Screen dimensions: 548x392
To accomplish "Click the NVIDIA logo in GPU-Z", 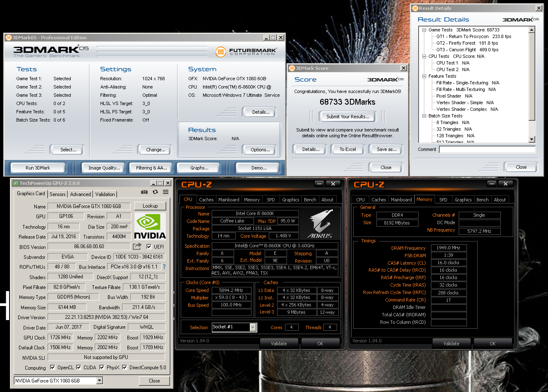I will pos(150,226).
